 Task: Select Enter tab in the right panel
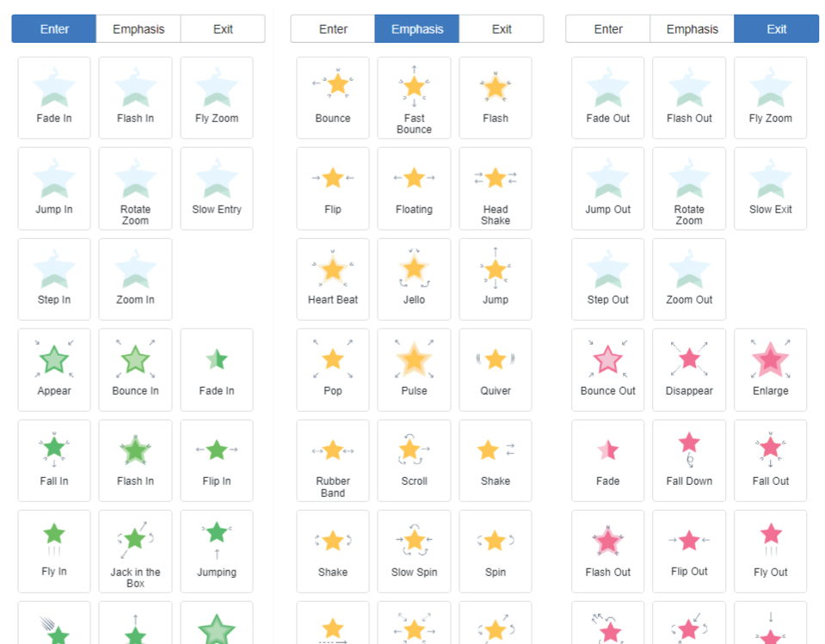(608, 29)
